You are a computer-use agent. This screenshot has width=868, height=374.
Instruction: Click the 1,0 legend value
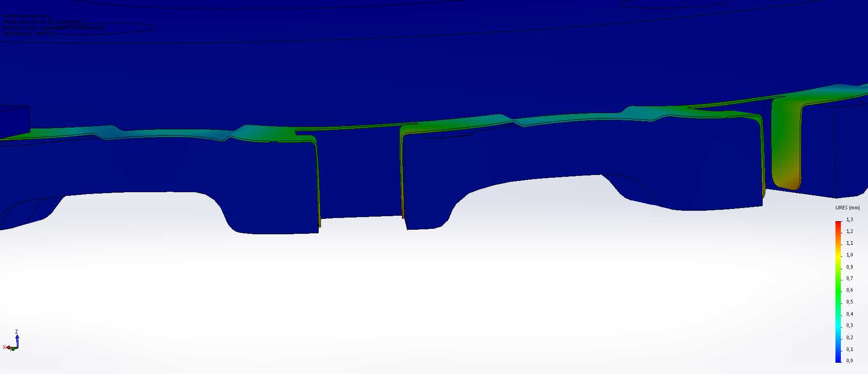(x=849, y=255)
